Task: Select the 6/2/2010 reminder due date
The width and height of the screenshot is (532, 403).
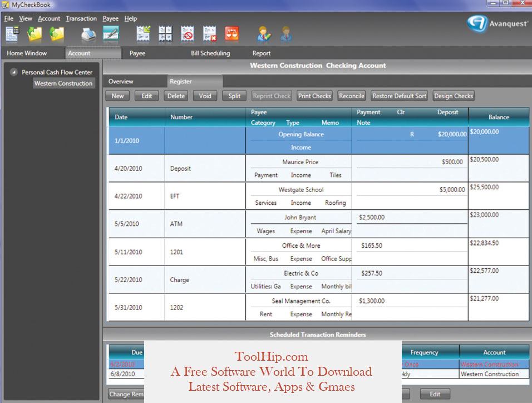Action: point(122,364)
